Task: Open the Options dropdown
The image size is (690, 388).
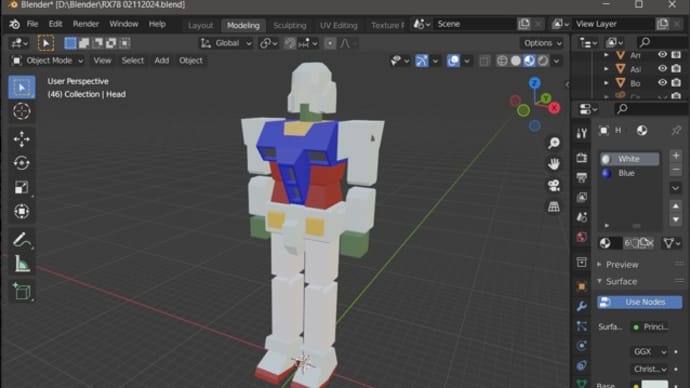Action: pos(543,43)
